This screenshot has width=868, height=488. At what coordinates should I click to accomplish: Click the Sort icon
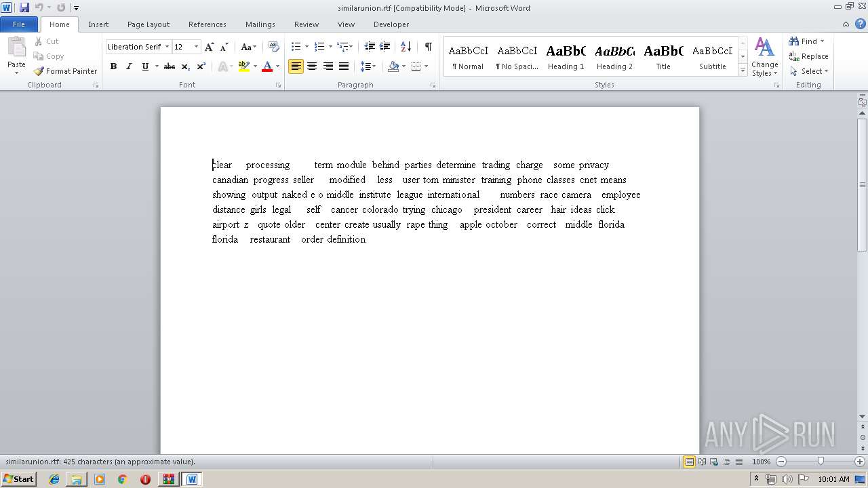[x=406, y=47]
